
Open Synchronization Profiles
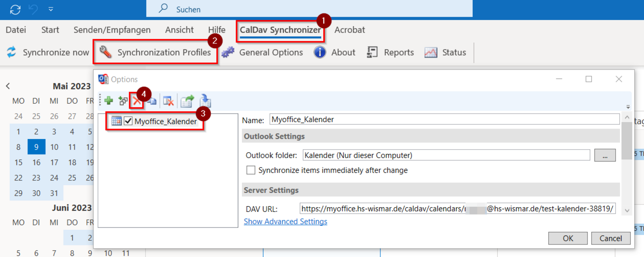tap(156, 53)
